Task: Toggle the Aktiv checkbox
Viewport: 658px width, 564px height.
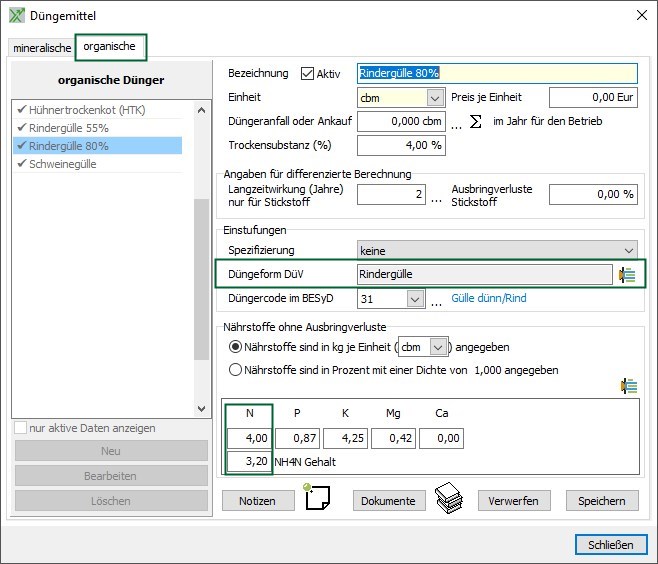Action: 307,73
